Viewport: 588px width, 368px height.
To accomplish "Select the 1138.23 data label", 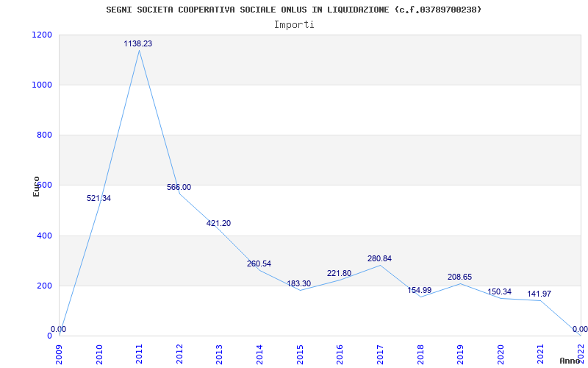I will pyautogui.click(x=138, y=43).
